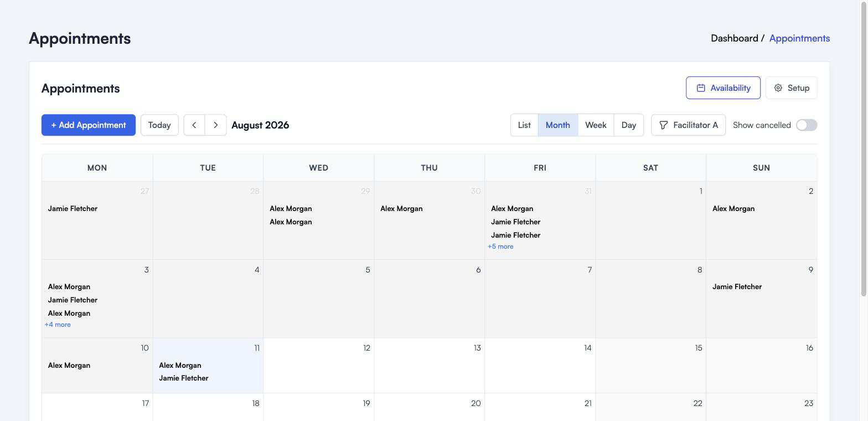Open the Dashboard breadcrumb link
This screenshot has height=421, width=868.
(x=735, y=38)
